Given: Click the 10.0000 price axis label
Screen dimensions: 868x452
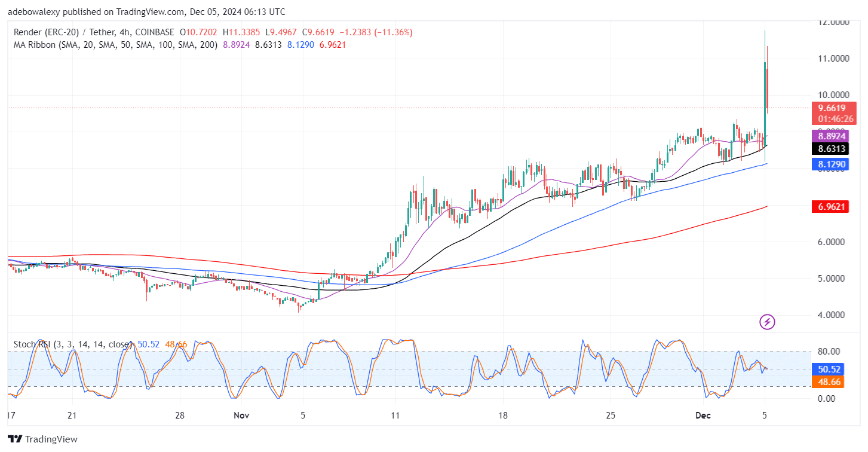Looking at the screenshot, I should point(832,95).
